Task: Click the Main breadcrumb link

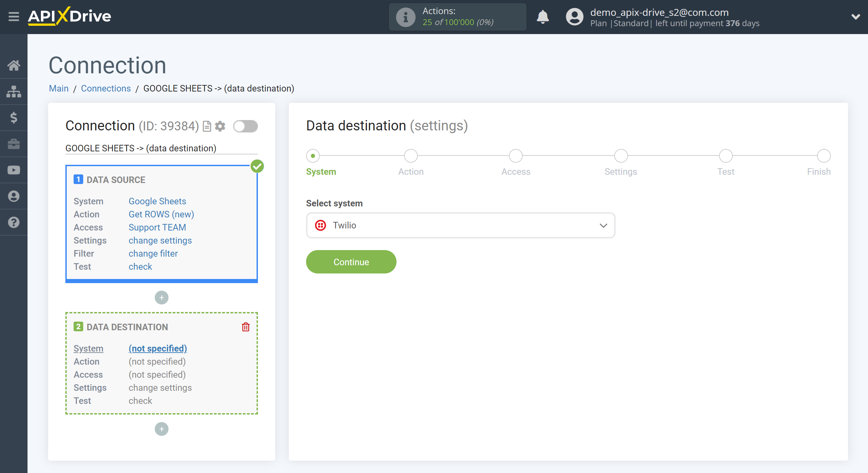Action: tap(58, 88)
